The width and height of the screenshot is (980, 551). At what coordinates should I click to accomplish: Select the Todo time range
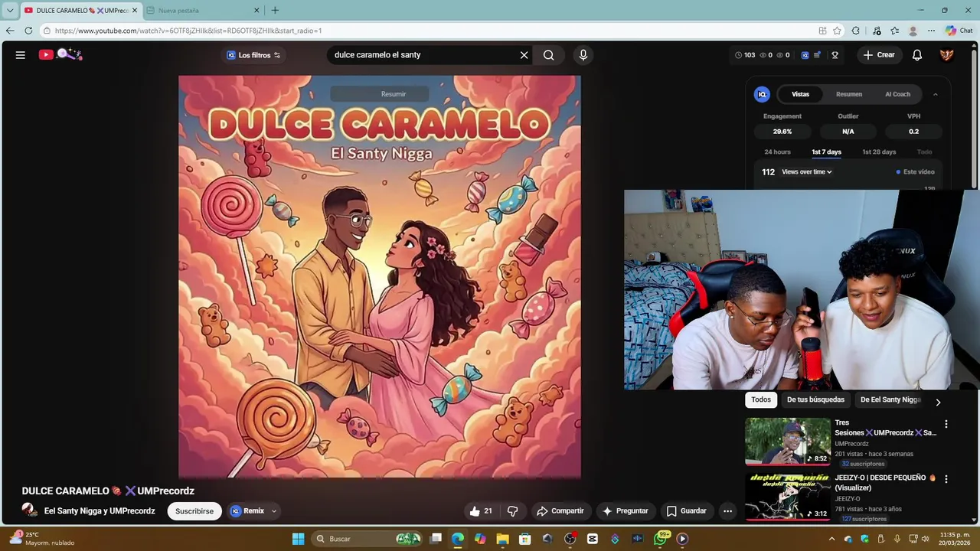925,152
